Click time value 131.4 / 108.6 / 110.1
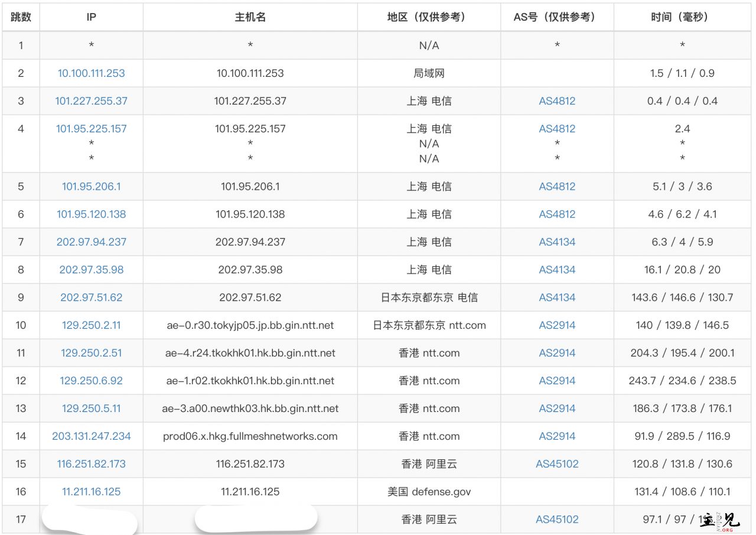Image resolution: width=756 pixels, height=535 pixels. point(682,492)
